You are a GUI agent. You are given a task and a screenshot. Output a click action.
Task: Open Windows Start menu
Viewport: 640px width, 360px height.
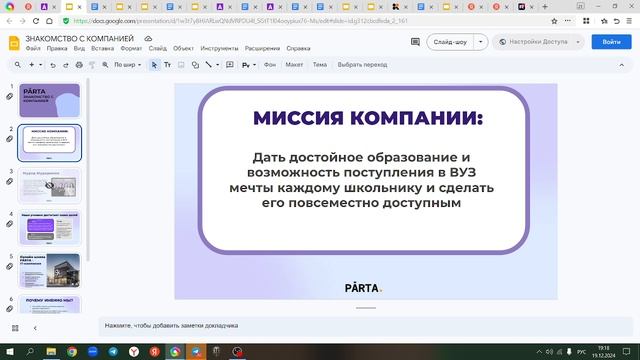tap(10, 351)
